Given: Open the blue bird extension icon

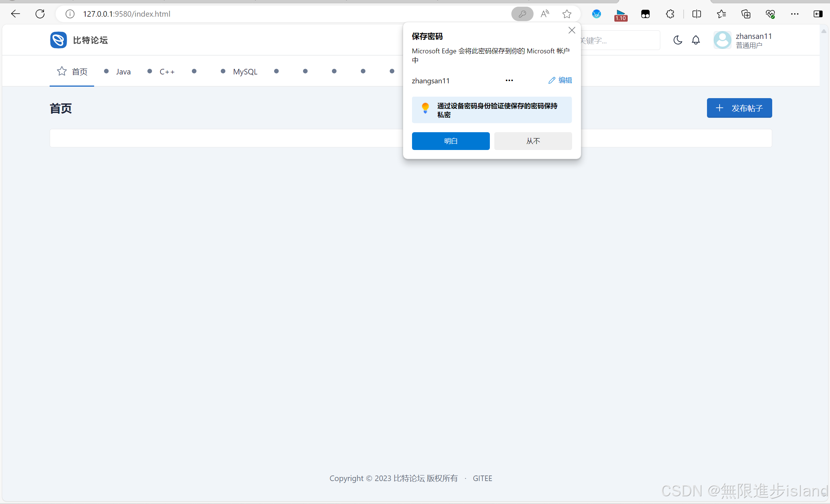Looking at the screenshot, I should (x=597, y=14).
